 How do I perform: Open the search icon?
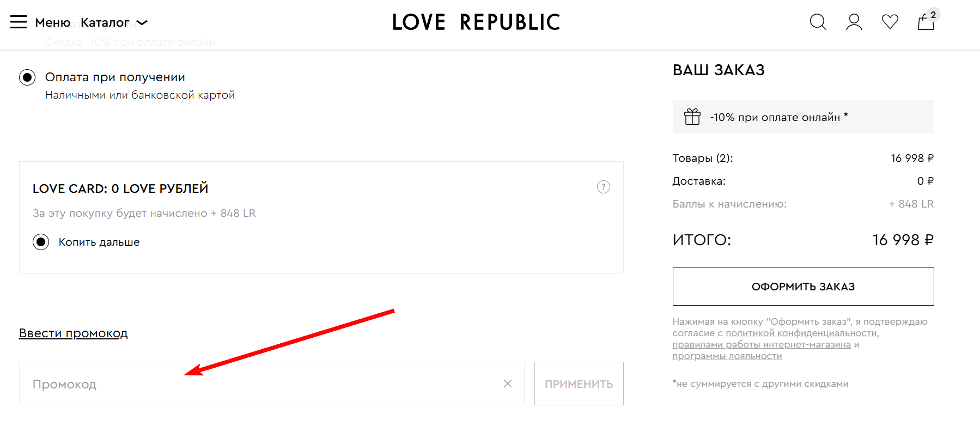click(818, 22)
